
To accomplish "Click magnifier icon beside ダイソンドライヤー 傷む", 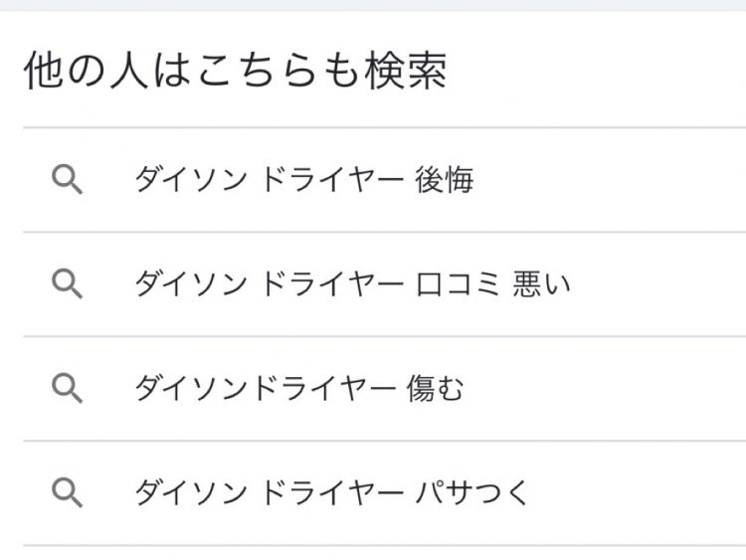I will tap(67, 389).
